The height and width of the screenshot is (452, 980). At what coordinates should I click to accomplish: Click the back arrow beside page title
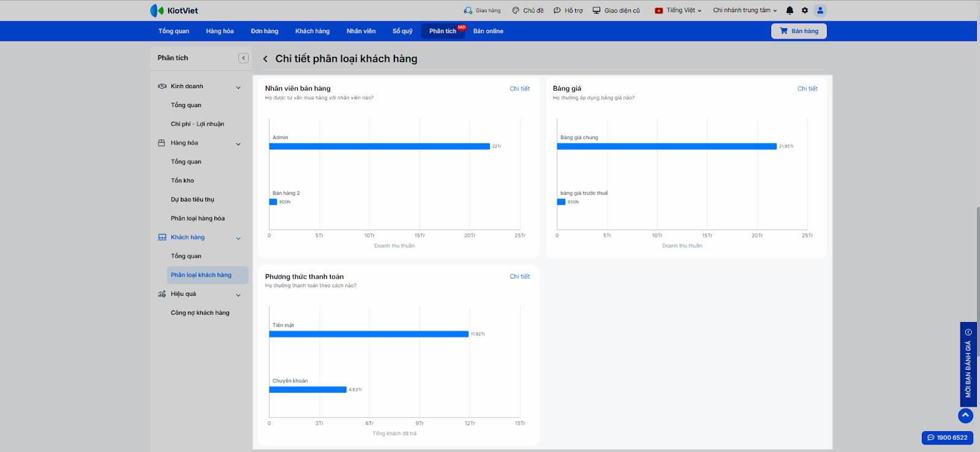click(265, 59)
